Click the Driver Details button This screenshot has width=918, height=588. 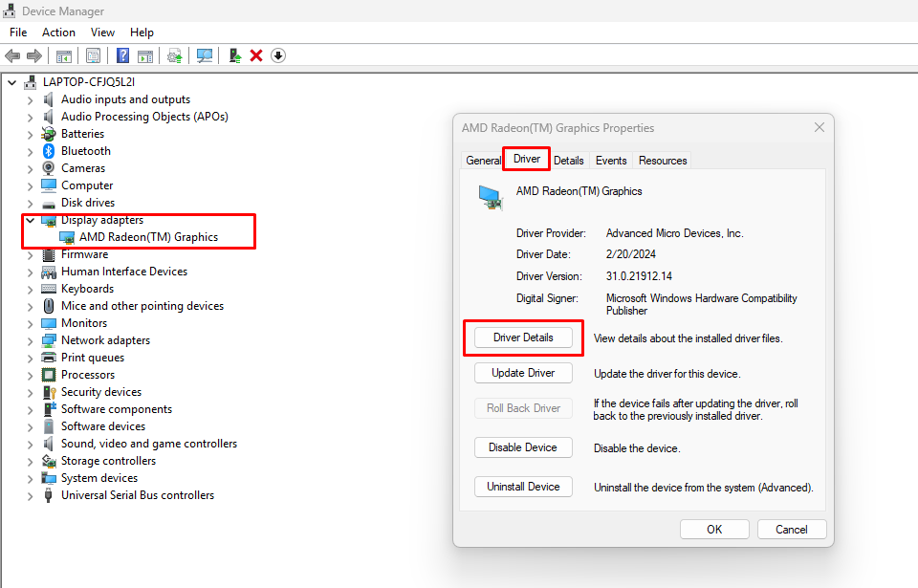coord(523,338)
